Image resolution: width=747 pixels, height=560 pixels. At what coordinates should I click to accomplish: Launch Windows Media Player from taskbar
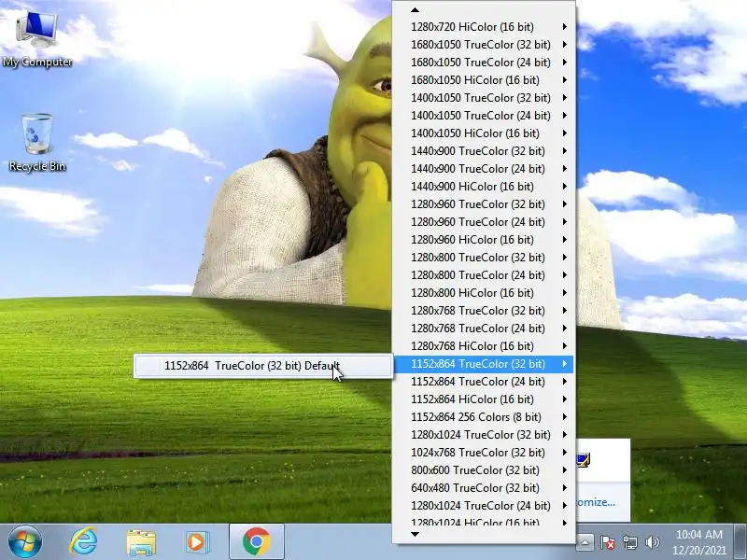[197, 542]
